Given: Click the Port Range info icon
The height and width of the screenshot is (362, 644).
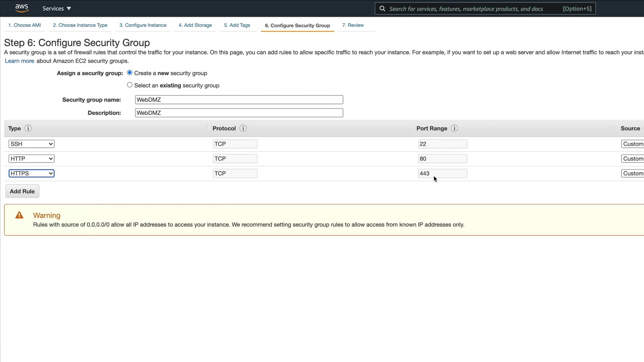Looking at the screenshot, I should tap(454, 128).
